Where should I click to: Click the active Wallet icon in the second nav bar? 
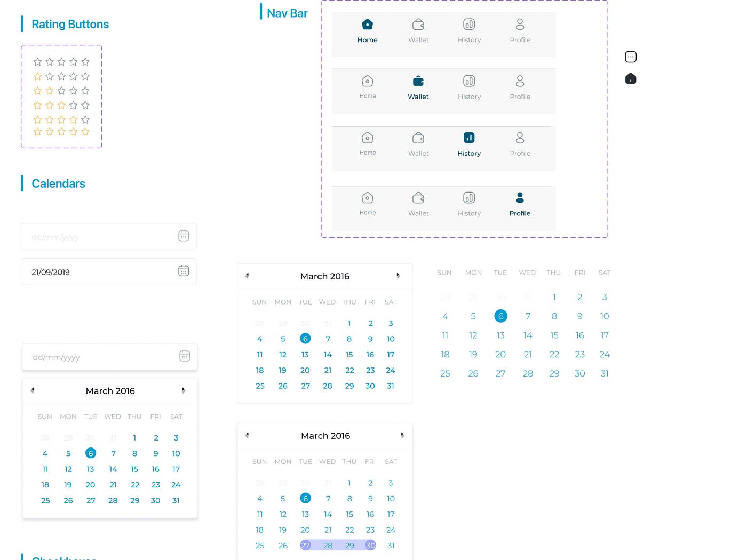[418, 81]
